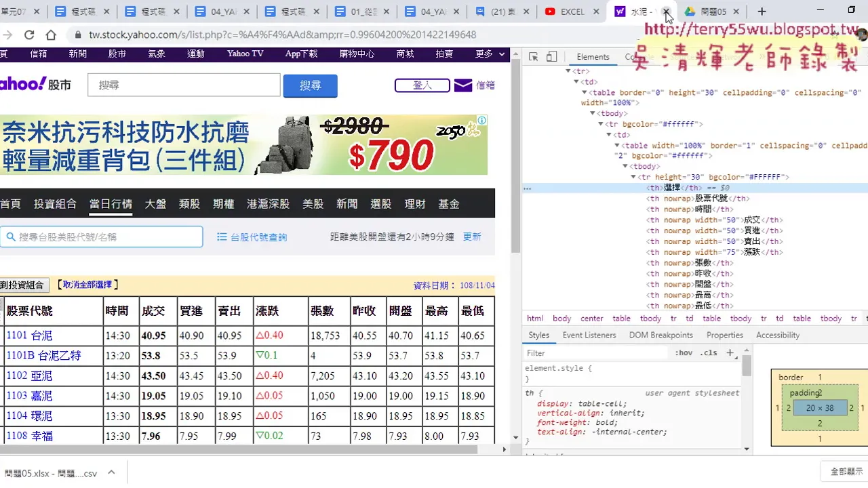Viewport: 868px width, 488px height.
Task: Open 1103 嘉泥 stock link
Action: coord(29,396)
